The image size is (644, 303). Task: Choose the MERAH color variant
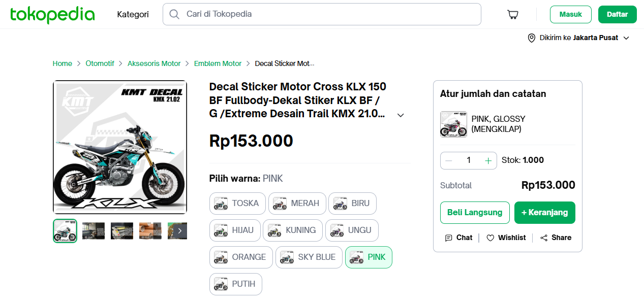click(297, 204)
